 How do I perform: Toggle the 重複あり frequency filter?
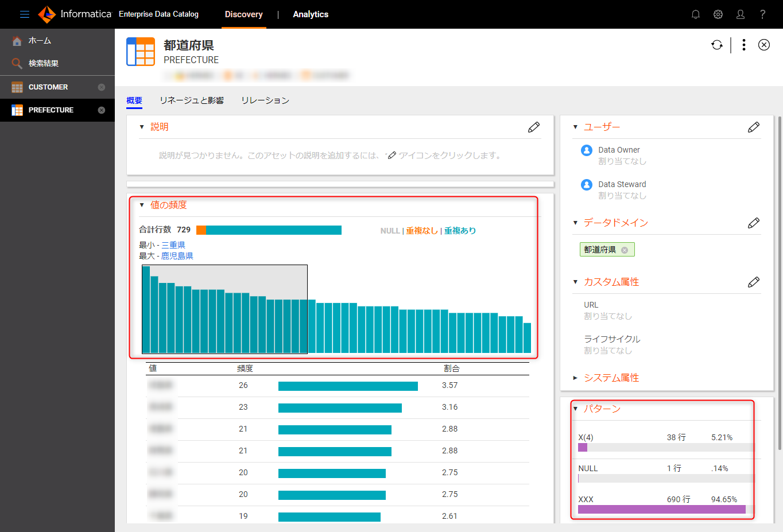click(x=459, y=231)
